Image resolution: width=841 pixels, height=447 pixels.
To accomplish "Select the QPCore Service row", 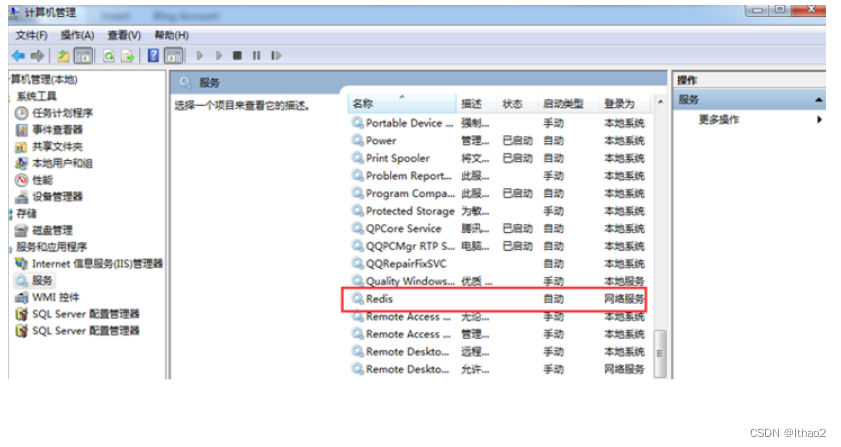I will click(x=499, y=229).
